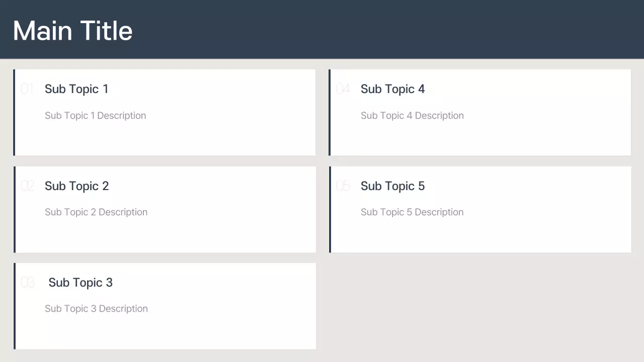Click the dark left accent bar of Sub Topic 1 card

[14, 113]
